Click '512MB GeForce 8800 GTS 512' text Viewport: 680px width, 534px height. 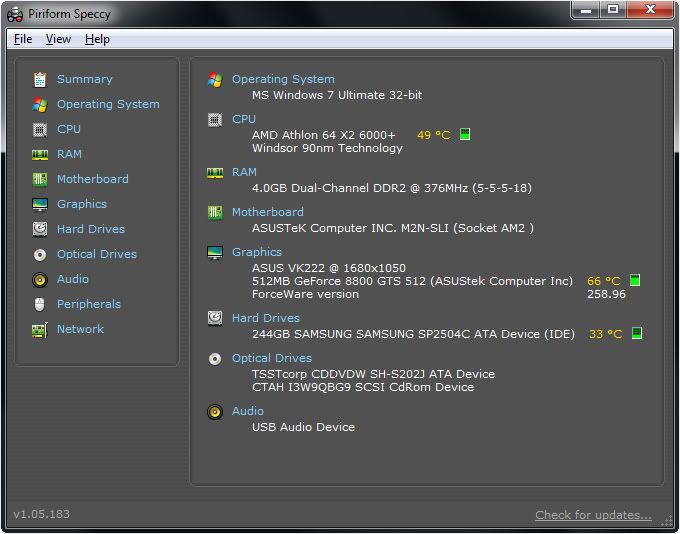pos(339,281)
